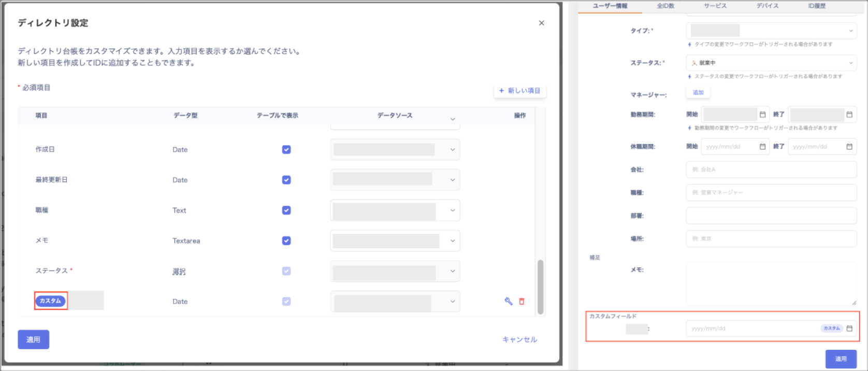Switch to the サービス tab
This screenshot has width=868, height=371.
pyautogui.click(x=715, y=6)
